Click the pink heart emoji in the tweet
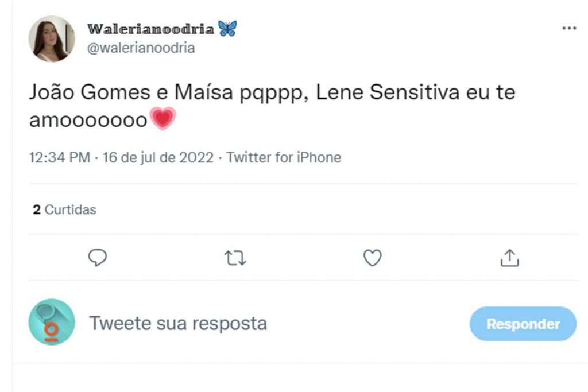This screenshot has width=588, height=392. point(163,119)
